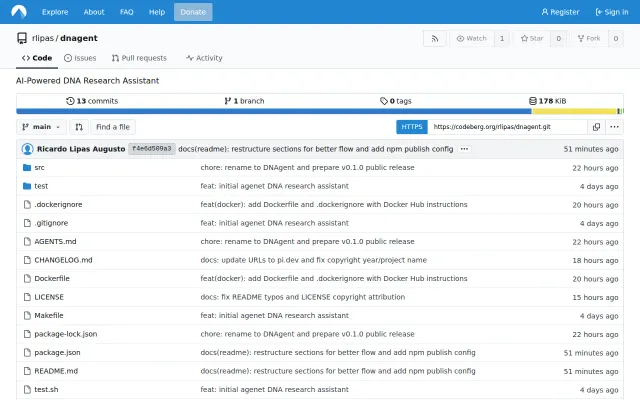Open the test folder
This screenshot has height=400, width=640.
pos(41,186)
